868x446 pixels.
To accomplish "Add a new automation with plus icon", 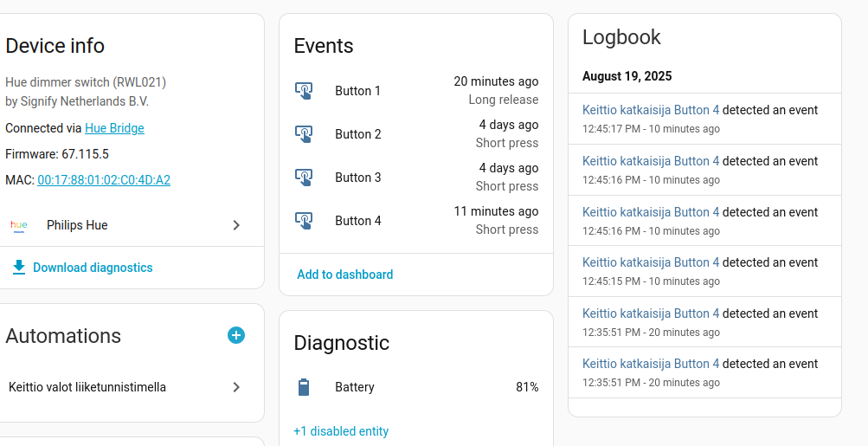I will pos(236,335).
